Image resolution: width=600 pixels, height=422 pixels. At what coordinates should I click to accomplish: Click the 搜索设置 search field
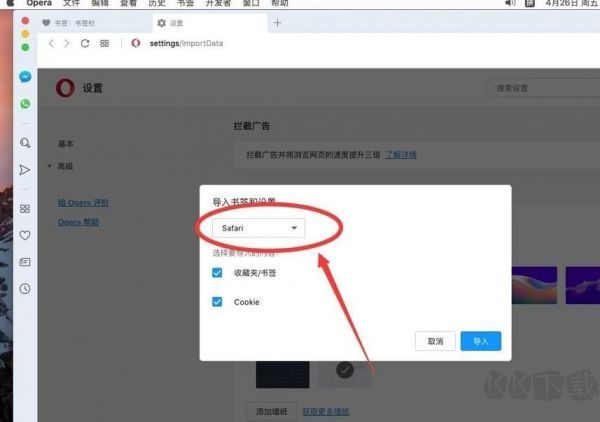point(543,88)
